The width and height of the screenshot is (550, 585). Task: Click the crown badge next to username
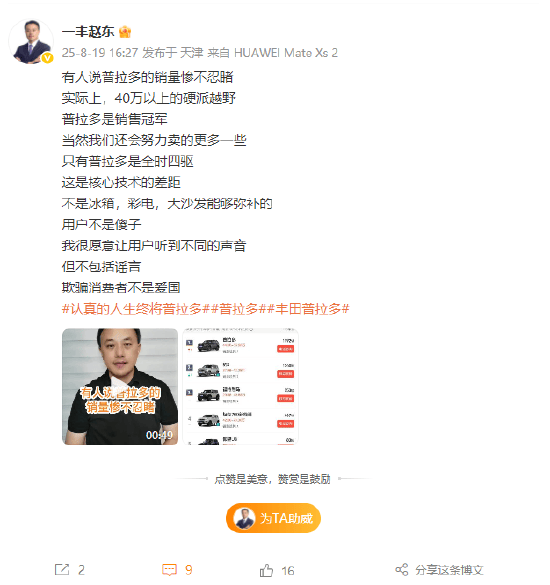click(125, 32)
